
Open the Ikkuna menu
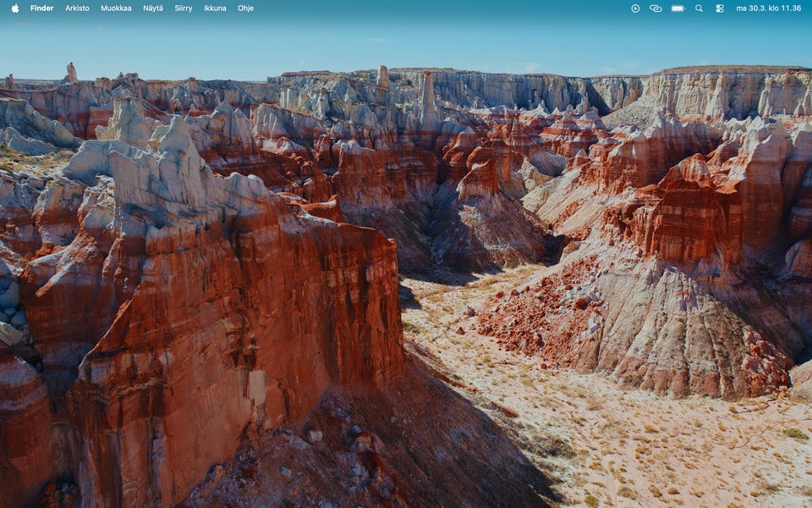(215, 8)
